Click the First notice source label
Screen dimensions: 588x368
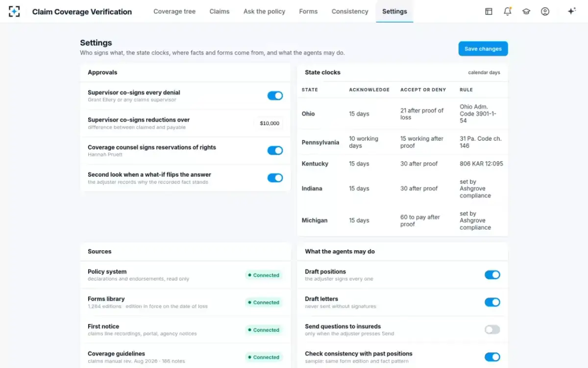pos(103,326)
